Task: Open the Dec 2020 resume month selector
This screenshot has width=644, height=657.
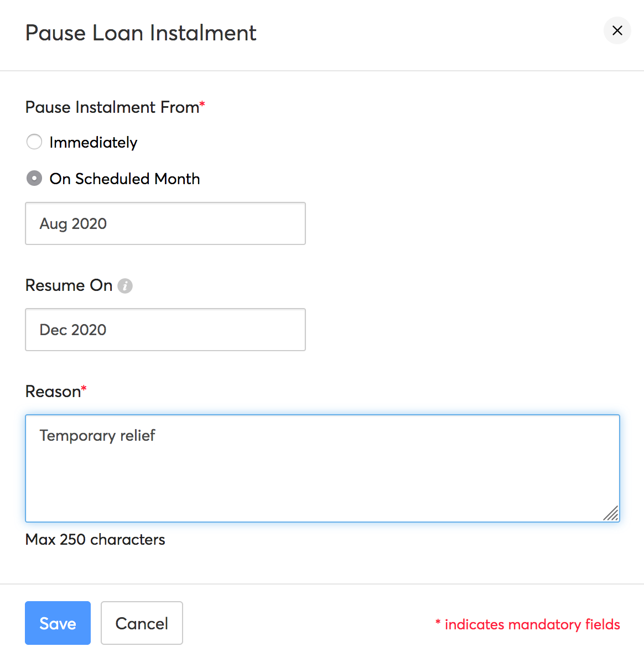Action: pos(165,330)
